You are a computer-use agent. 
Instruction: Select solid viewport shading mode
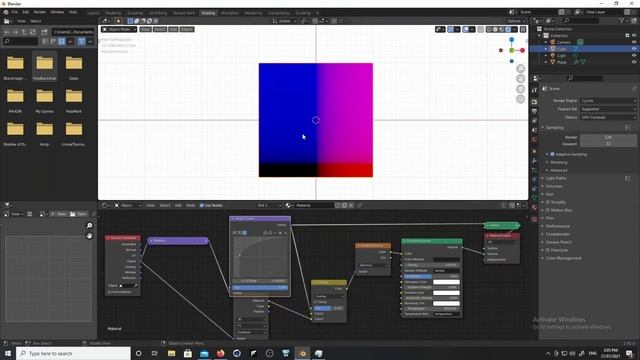(x=496, y=29)
